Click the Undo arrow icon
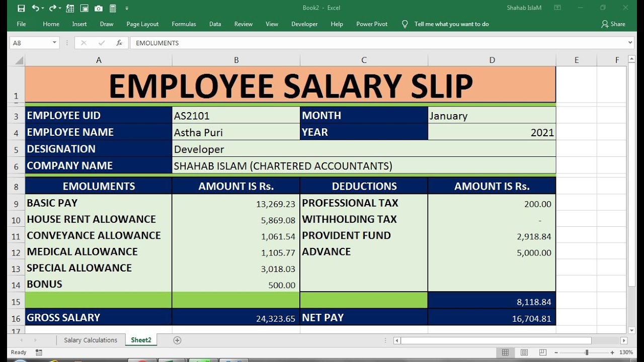This screenshot has width=644, height=362. pyautogui.click(x=35, y=8)
